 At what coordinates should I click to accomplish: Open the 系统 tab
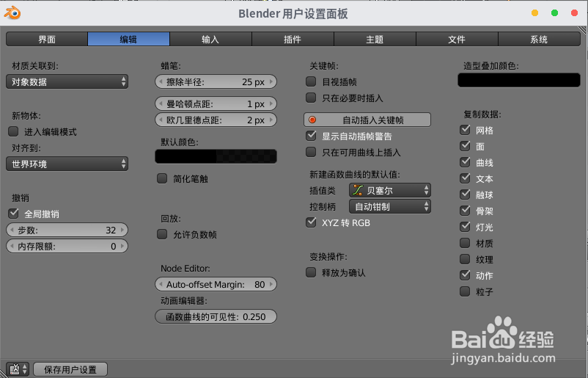(540, 39)
